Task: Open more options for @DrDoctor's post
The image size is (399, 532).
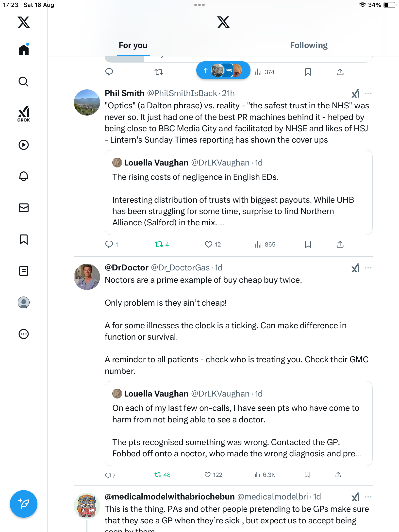Action: (x=368, y=268)
